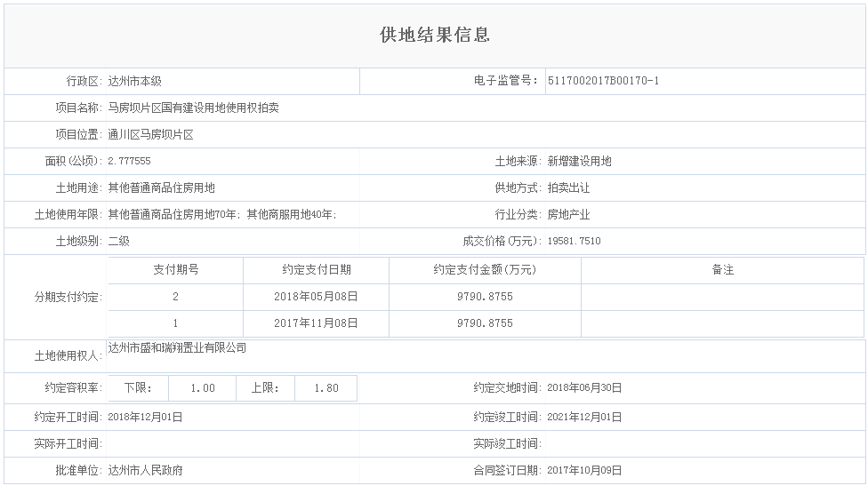Click start date 2018年12月01日

pyautogui.click(x=145, y=418)
